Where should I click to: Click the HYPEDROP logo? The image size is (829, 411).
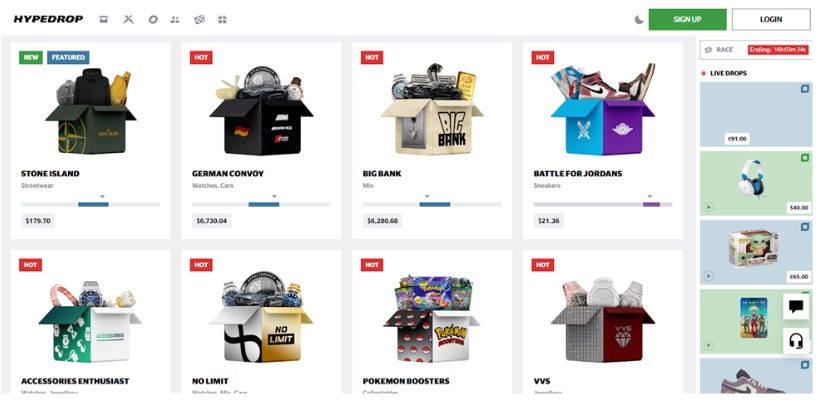48,20
